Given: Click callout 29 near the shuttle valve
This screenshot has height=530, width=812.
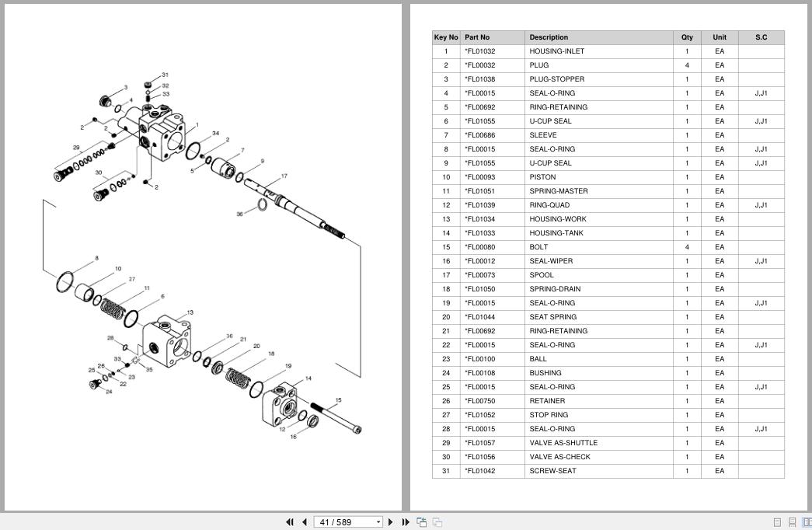Looking at the screenshot, I should click(x=76, y=148).
